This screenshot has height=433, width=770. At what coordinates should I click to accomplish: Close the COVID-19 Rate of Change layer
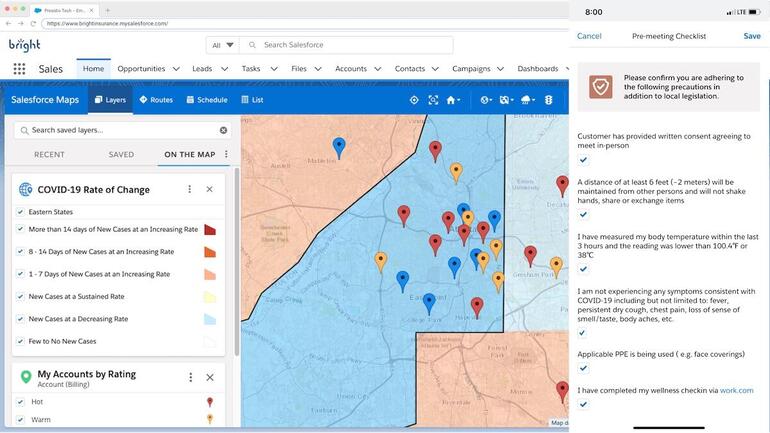pos(210,189)
